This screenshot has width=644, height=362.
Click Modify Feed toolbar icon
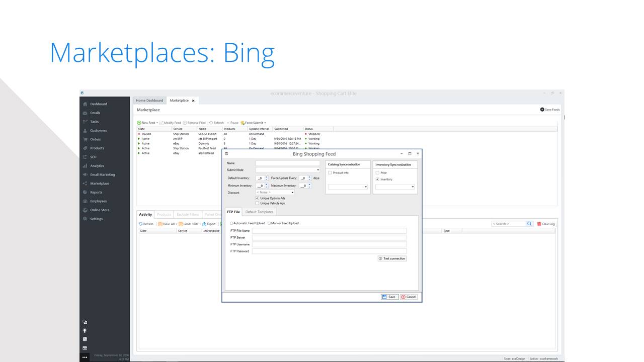(x=162, y=123)
